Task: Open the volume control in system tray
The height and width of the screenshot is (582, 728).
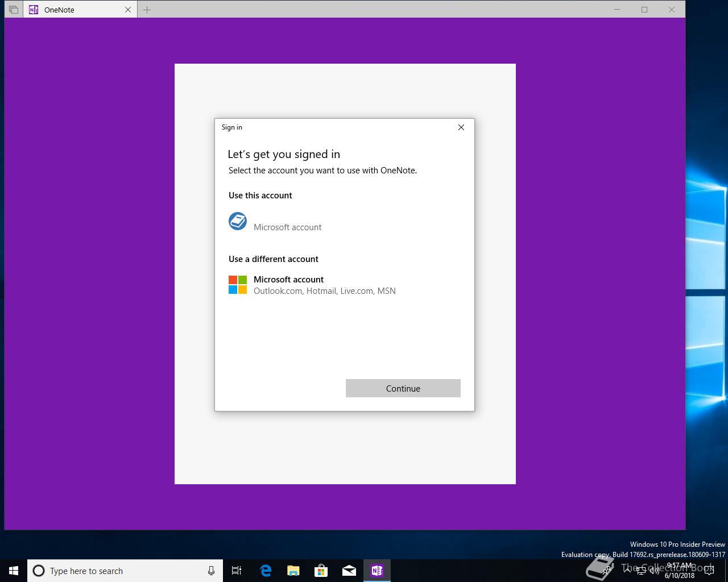Action: point(654,571)
